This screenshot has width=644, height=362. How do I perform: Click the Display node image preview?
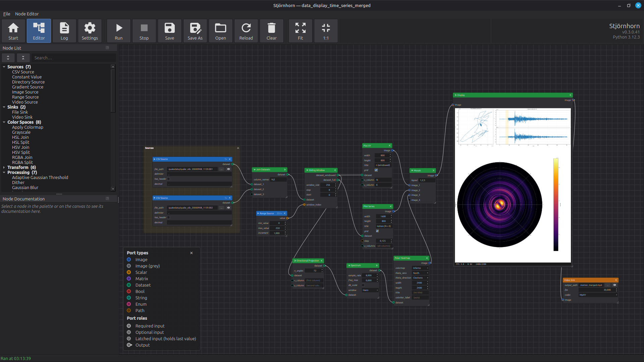pyautogui.click(x=513, y=185)
